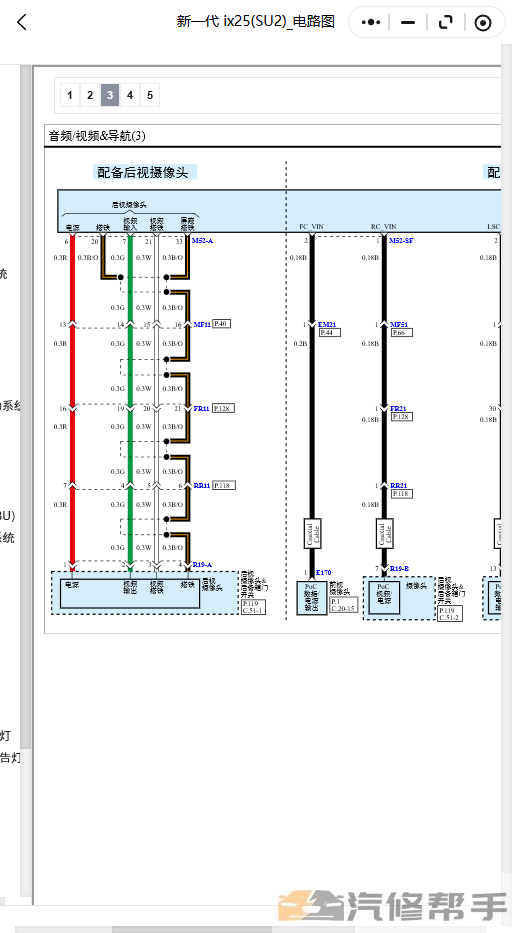Viewport: 512px width, 933px height.
Task: Go to page 1 of the diagram
Action: coord(70,95)
